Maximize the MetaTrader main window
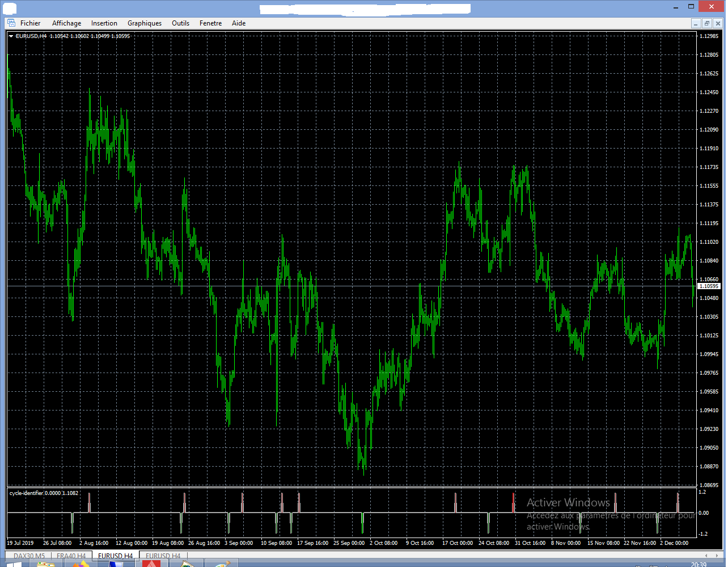Viewport: 728px width, 567px height. click(x=691, y=7)
